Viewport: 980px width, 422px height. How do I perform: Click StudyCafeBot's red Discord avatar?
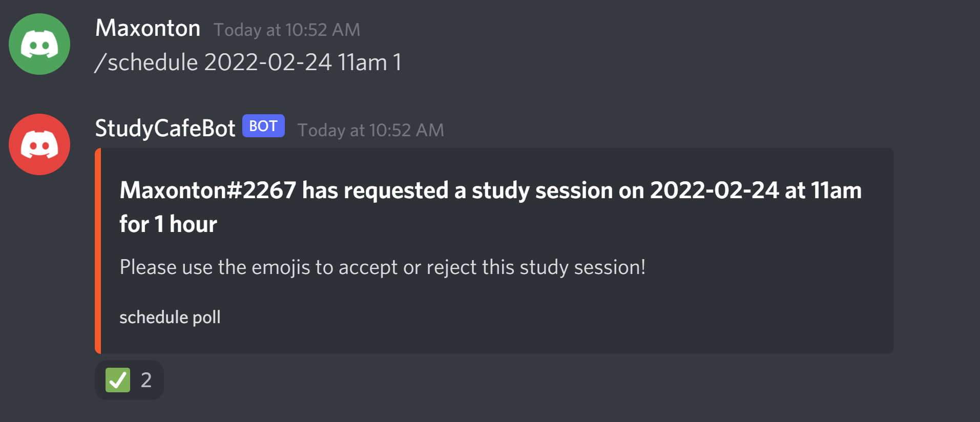coord(39,144)
